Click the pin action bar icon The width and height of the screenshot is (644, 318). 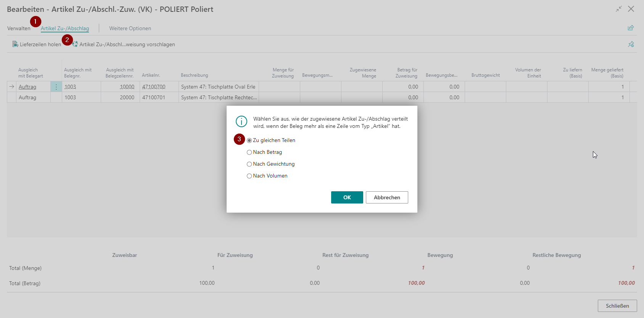tap(631, 44)
